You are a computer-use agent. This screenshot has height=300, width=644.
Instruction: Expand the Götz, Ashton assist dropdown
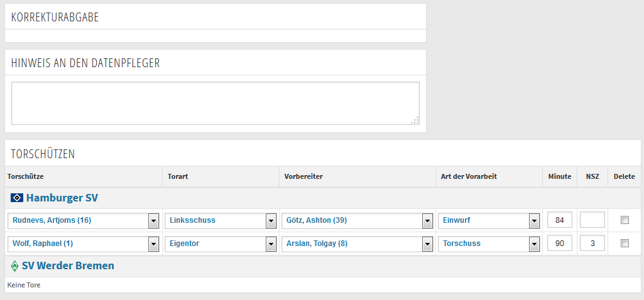[x=357, y=220]
